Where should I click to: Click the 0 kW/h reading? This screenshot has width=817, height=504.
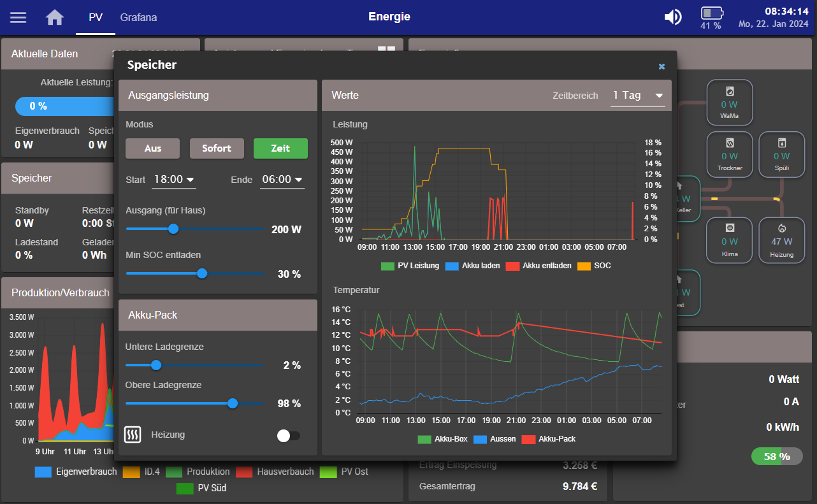coord(782,427)
